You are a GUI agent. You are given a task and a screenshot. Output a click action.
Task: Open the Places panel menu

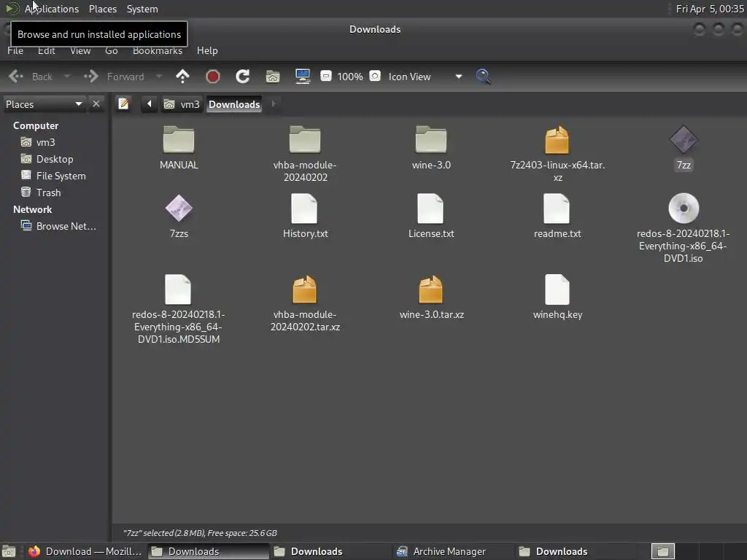point(102,9)
